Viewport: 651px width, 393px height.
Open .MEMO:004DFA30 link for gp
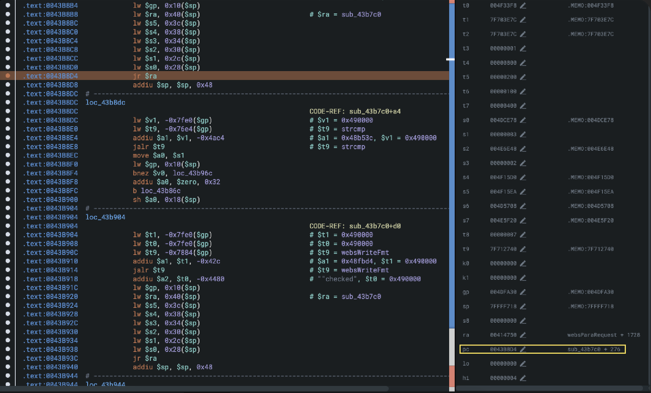pyautogui.click(x=591, y=292)
